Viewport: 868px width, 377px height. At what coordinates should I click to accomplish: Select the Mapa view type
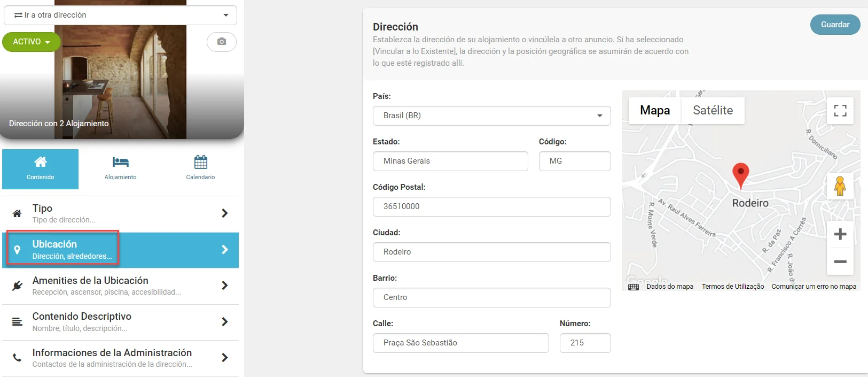coord(655,111)
